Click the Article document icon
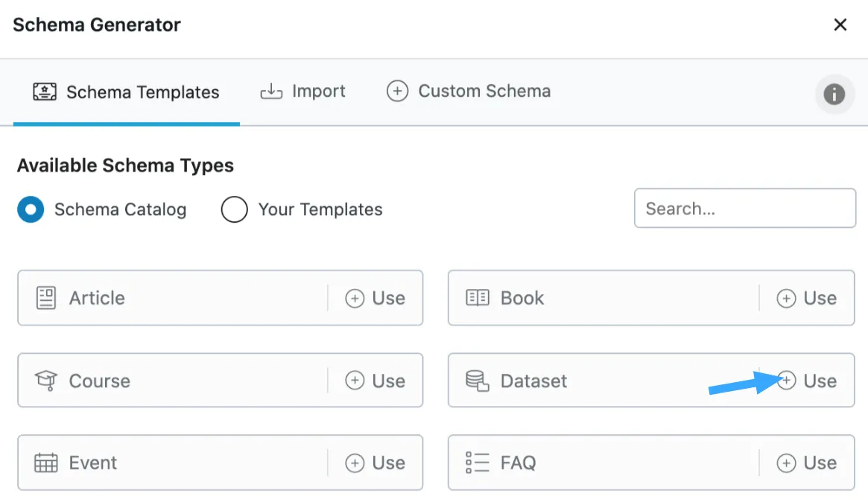868x502 pixels. tap(45, 298)
